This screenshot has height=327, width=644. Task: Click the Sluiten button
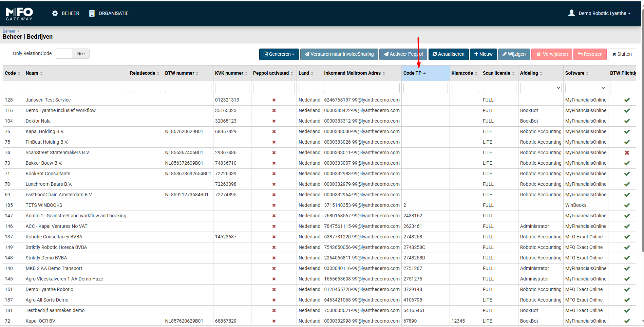click(622, 54)
